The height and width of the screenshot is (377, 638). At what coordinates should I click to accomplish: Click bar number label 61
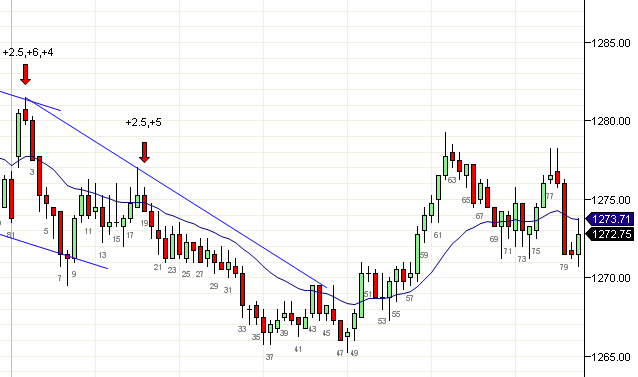[x=437, y=235]
